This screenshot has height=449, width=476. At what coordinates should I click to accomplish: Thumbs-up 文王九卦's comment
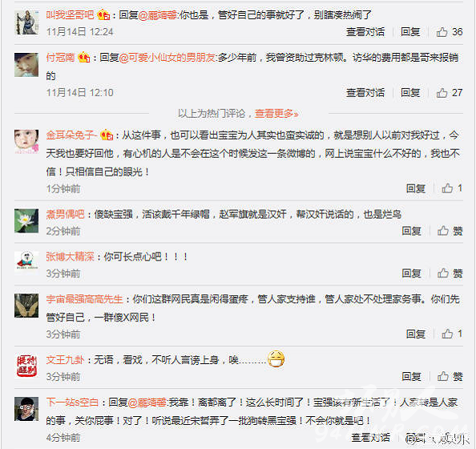[450, 376]
